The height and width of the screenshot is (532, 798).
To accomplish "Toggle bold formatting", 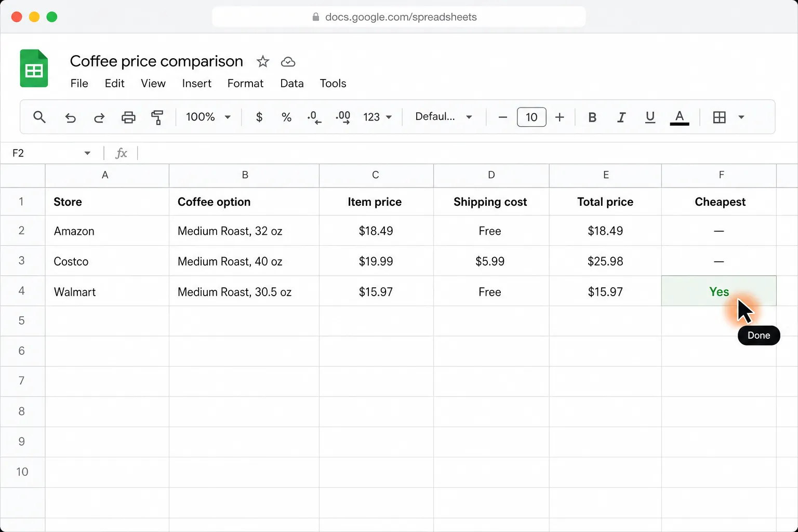I will (592, 117).
